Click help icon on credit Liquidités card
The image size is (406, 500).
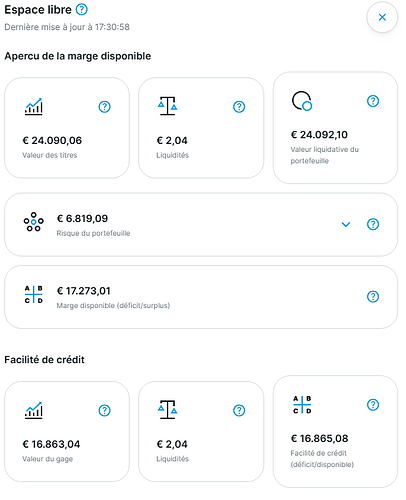point(239,410)
